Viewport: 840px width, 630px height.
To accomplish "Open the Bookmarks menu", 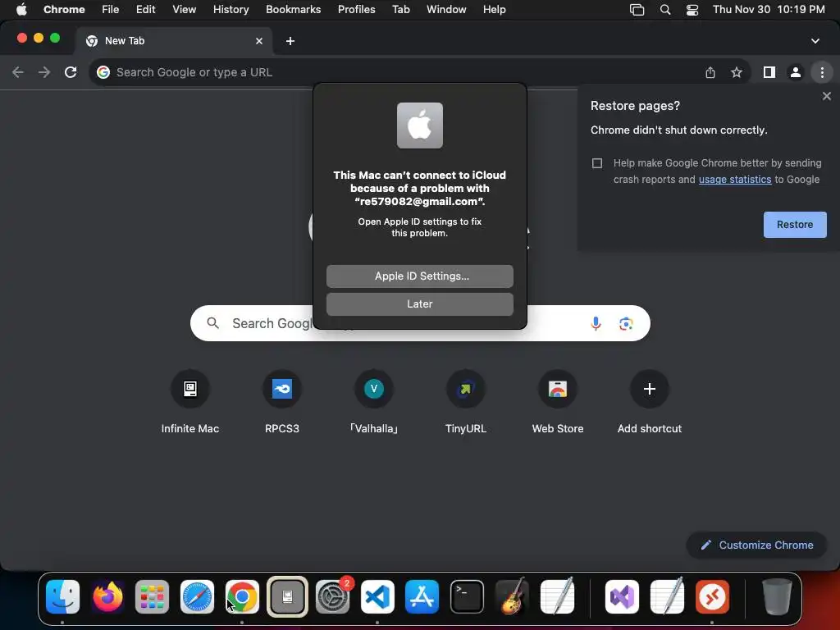I will (x=293, y=10).
